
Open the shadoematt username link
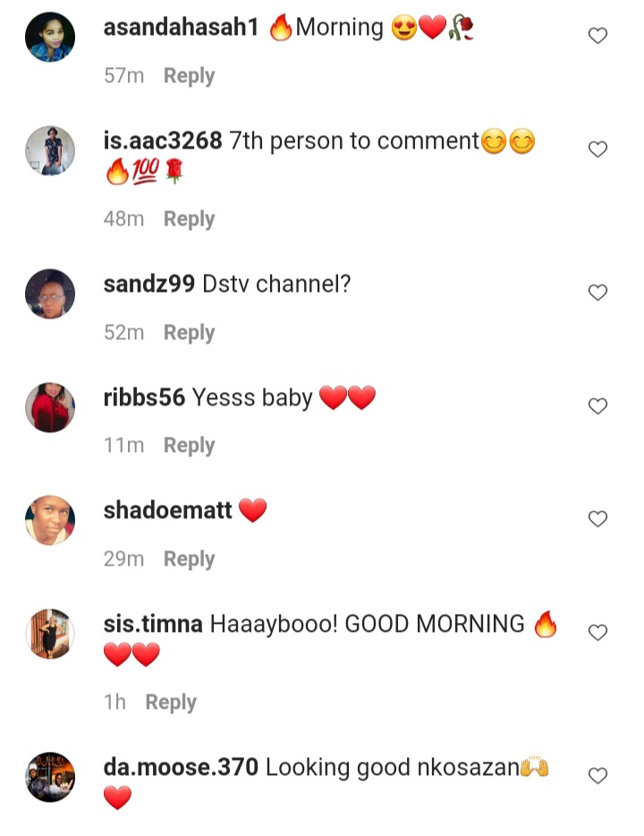[168, 511]
